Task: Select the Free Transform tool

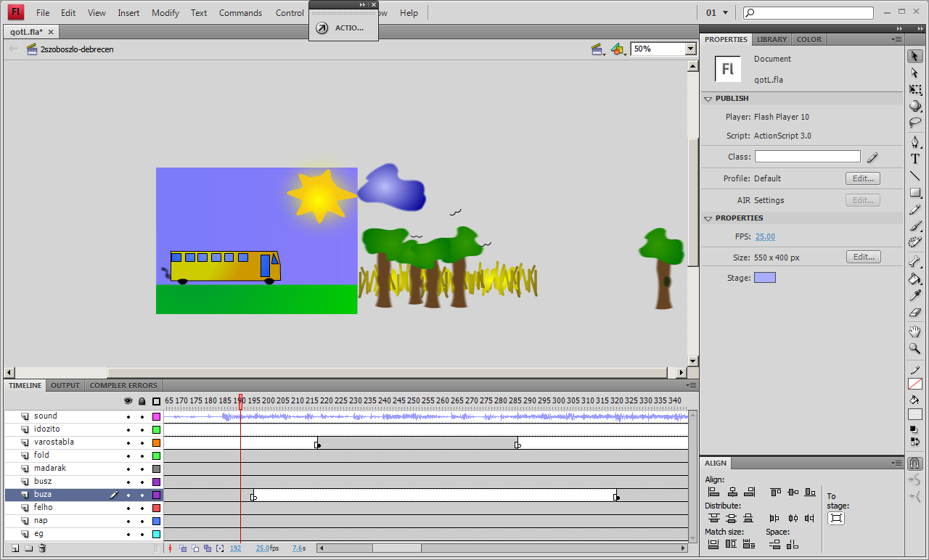Action: click(915, 89)
